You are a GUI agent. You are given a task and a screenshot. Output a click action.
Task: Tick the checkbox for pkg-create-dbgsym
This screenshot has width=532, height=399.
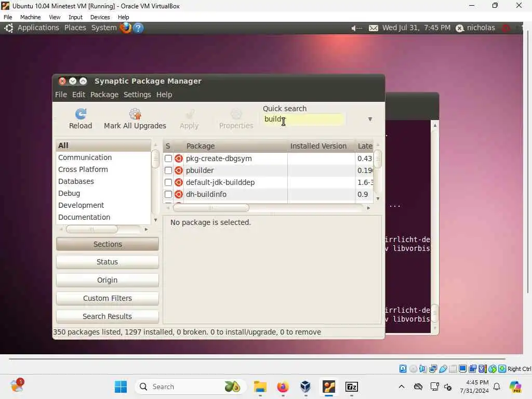click(168, 158)
